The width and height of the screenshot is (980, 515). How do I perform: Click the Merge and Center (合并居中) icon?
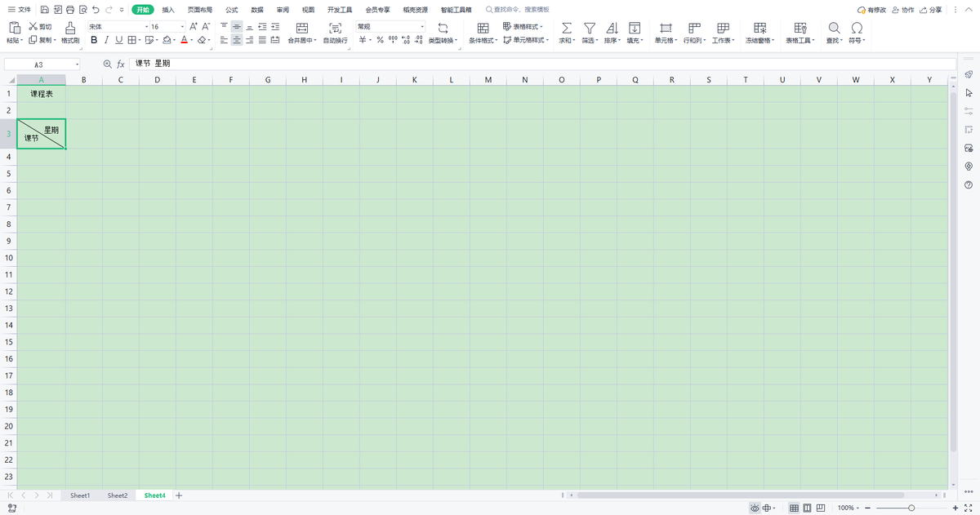click(301, 28)
